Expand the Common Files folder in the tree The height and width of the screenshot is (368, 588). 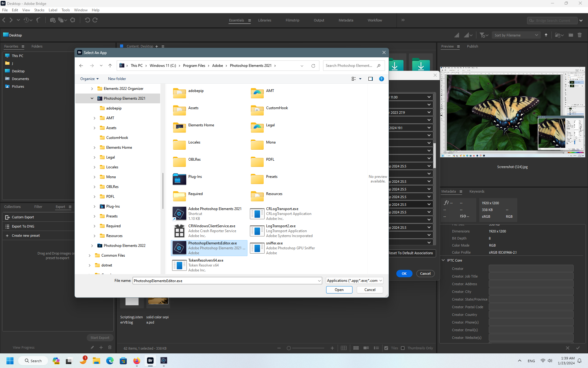89,255
